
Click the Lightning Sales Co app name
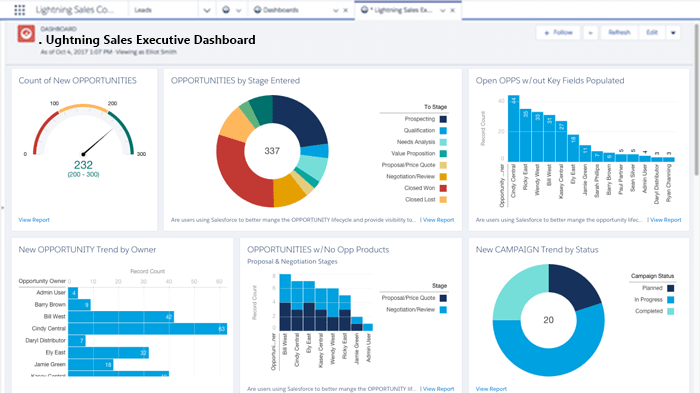(75, 10)
